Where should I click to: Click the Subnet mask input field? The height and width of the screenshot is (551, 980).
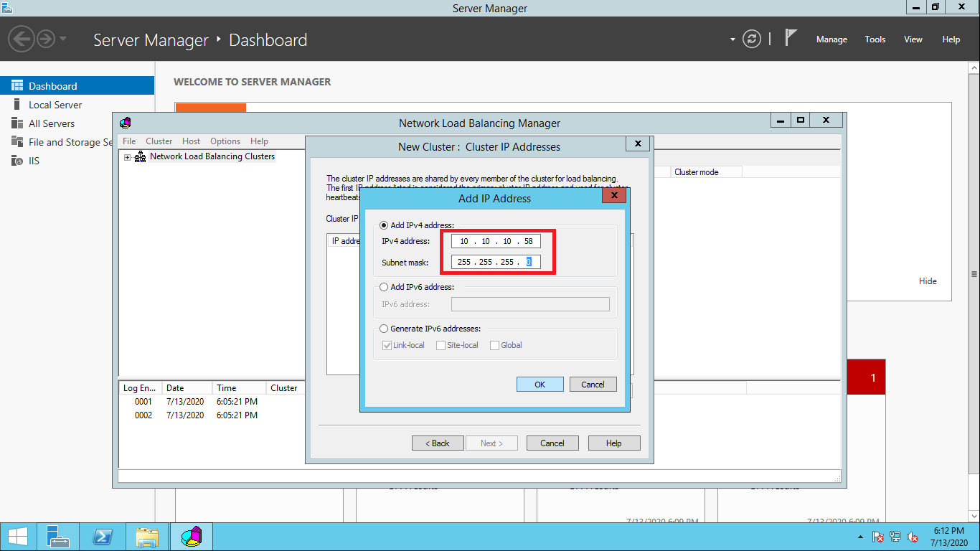(496, 262)
